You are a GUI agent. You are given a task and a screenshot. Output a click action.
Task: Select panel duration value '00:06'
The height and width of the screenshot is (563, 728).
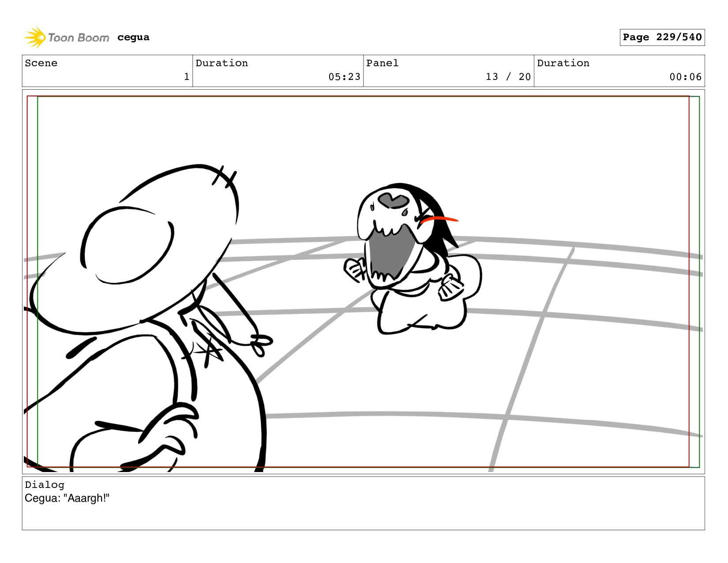click(685, 77)
